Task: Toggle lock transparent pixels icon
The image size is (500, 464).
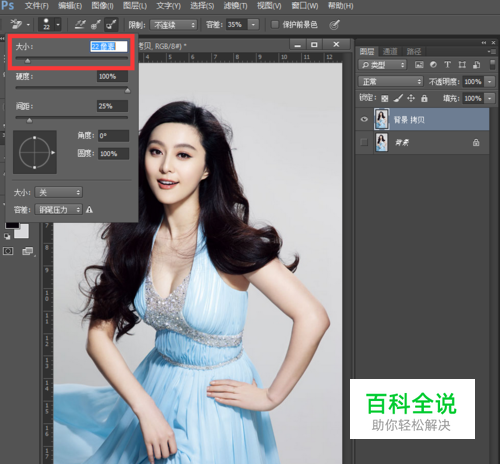Action: [385, 98]
